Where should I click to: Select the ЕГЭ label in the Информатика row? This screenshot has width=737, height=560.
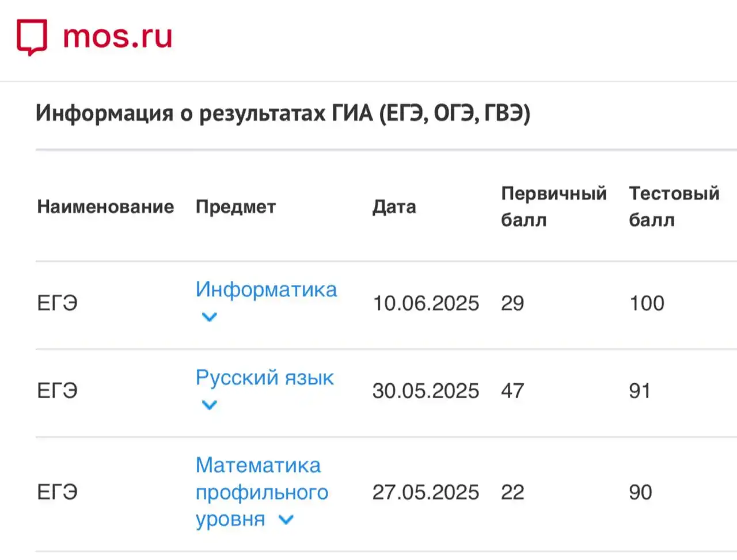[x=57, y=303]
